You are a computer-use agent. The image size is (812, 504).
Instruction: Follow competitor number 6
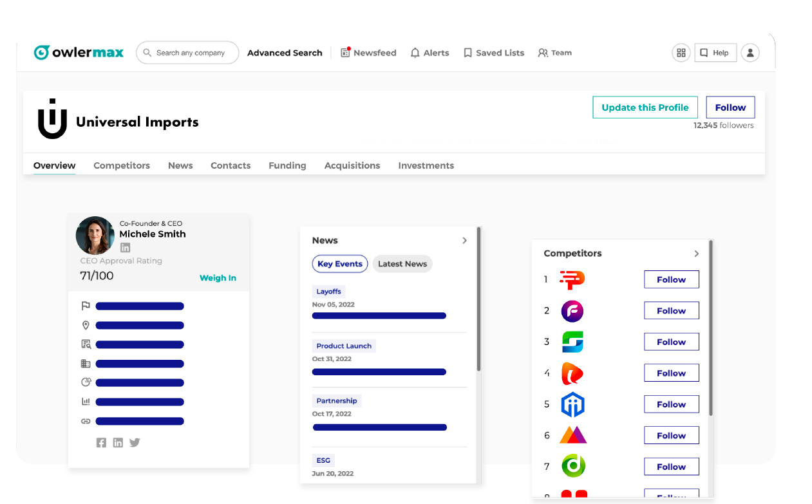tap(672, 436)
